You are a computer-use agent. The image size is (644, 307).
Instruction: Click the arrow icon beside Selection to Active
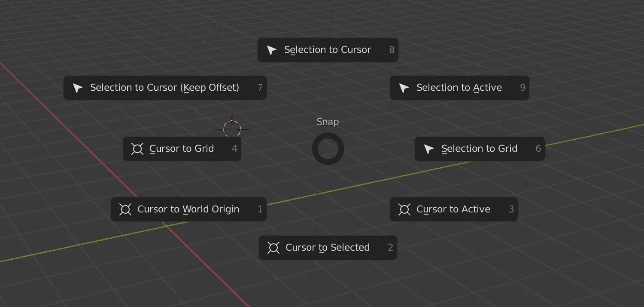404,88
